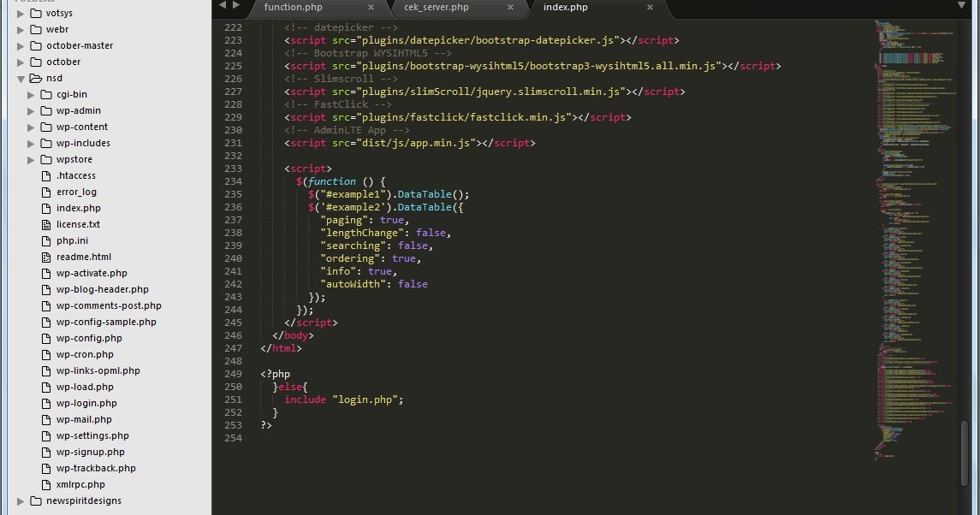This screenshot has width=980, height=515.
Task: Collapse the nsd folder
Action: coord(21,78)
